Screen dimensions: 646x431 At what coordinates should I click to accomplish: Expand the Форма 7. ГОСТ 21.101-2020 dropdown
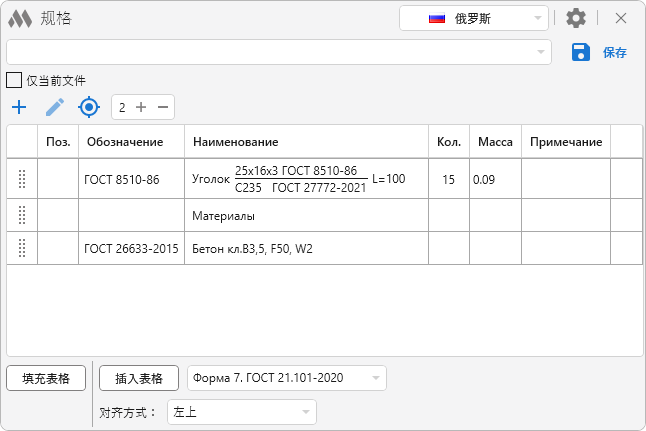click(286, 378)
